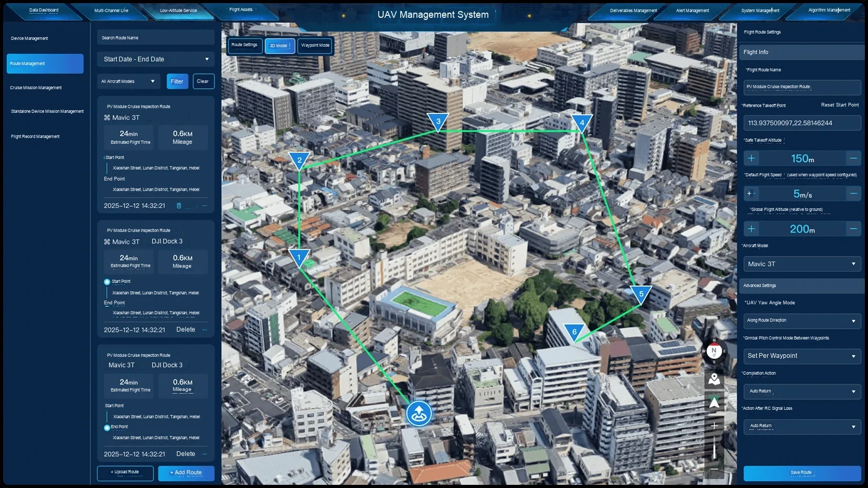The height and width of the screenshot is (488, 868).
Task: Click the Clear button
Action: point(203,81)
